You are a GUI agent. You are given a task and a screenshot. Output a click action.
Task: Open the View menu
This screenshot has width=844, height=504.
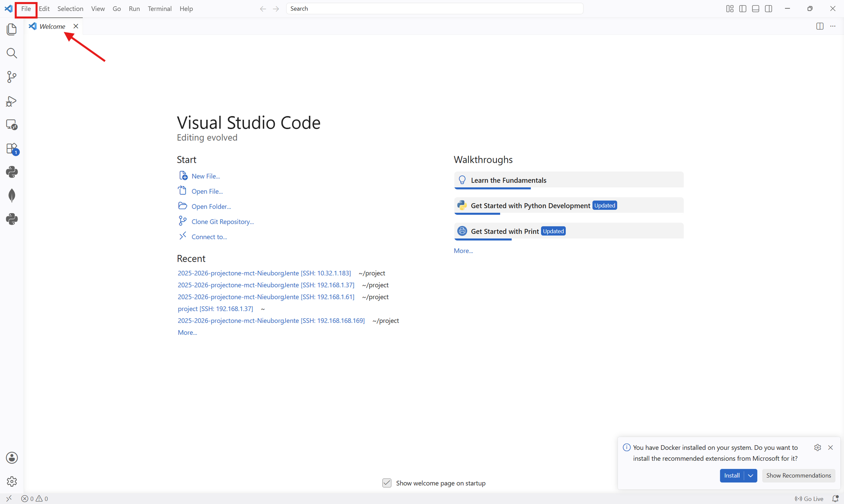click(x=98, y=9)
